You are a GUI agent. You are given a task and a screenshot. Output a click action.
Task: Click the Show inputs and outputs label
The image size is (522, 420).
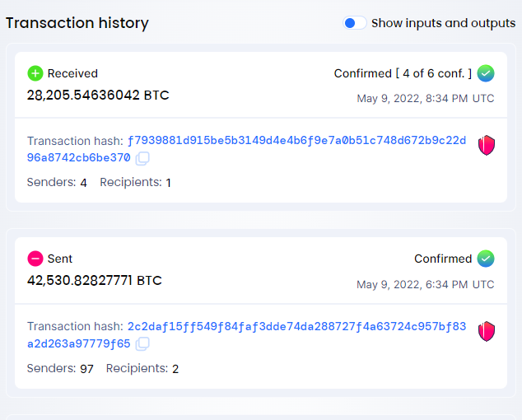pyautogui.click(x=444, y=23)
